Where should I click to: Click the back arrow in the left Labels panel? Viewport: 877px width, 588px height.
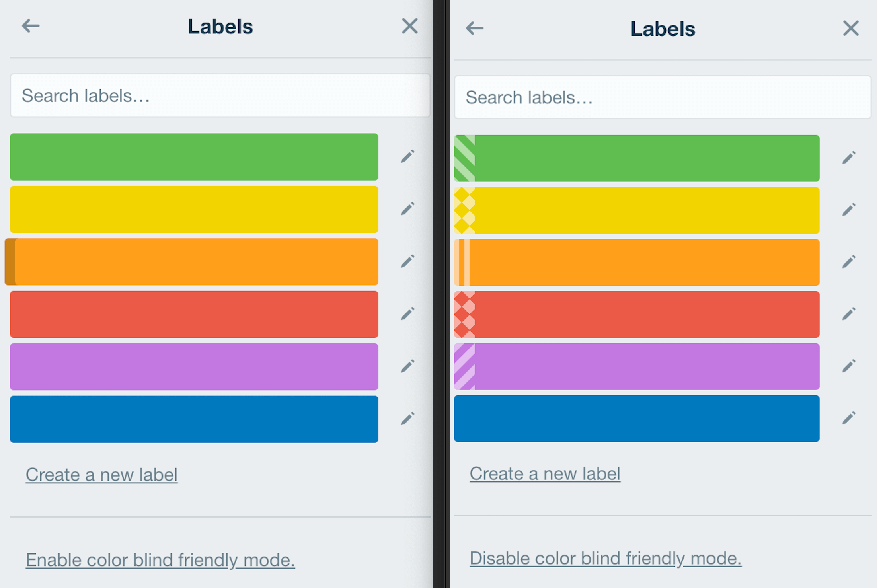click(x=30, y=26)
